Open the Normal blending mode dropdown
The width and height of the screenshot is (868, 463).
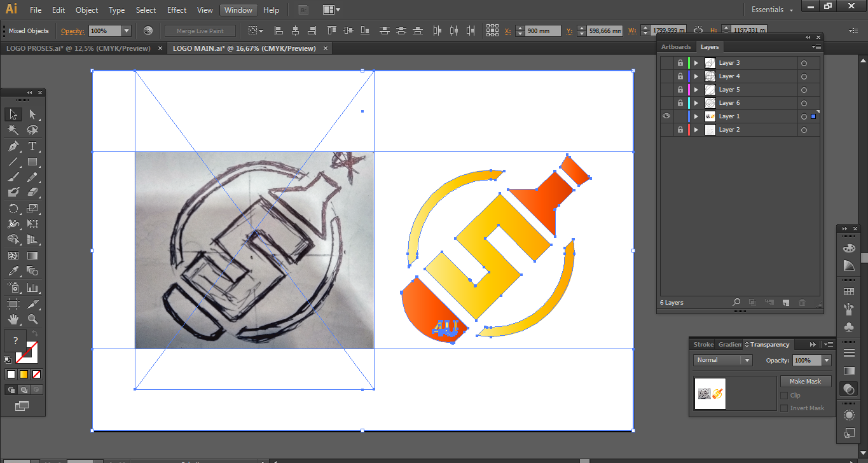723,360
